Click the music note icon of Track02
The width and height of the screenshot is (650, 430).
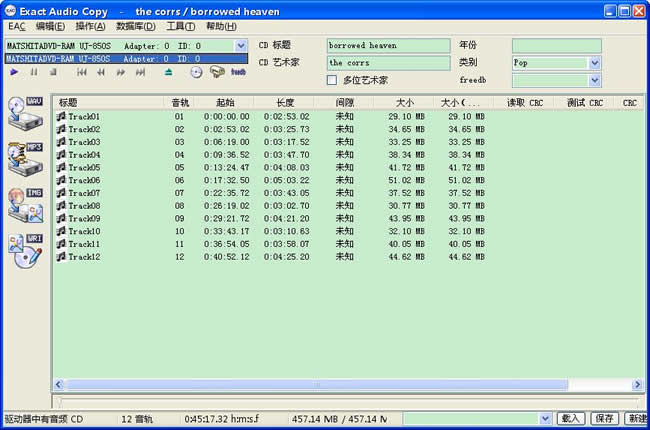[61, 129]
